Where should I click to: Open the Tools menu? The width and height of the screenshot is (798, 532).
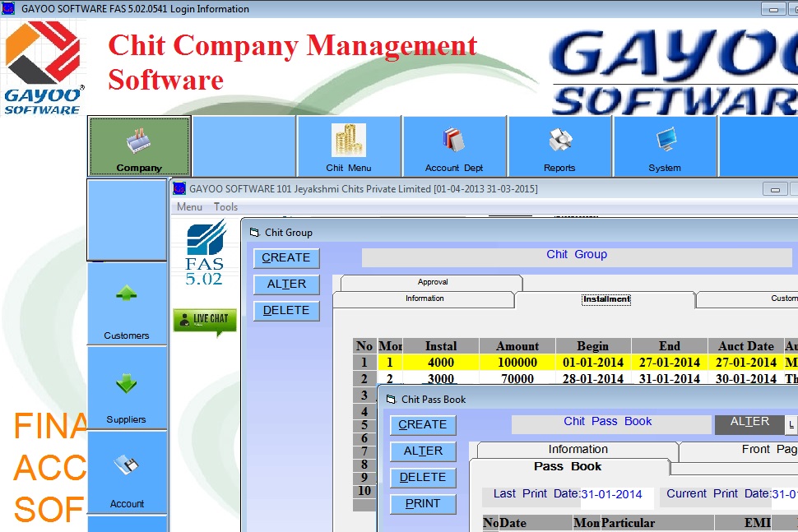(225, 207)
